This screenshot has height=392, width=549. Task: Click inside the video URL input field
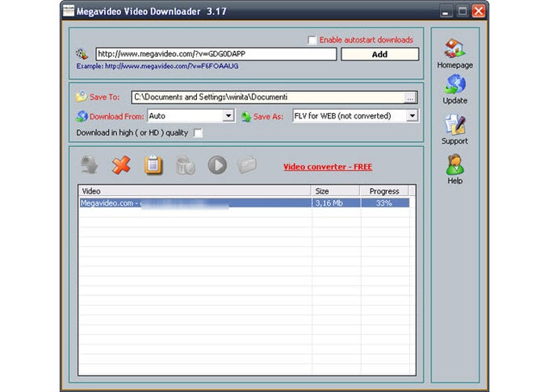[216, 54]
